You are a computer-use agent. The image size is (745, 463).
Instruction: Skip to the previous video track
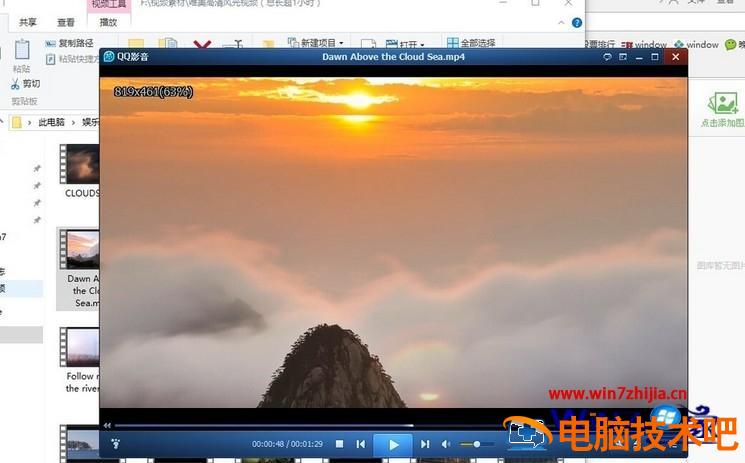(361, 444)
